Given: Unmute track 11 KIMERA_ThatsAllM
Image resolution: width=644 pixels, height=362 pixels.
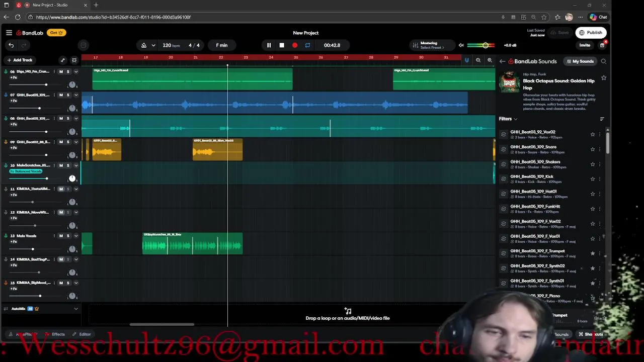Looking at the screenshot, I should (x=61, y=189).
